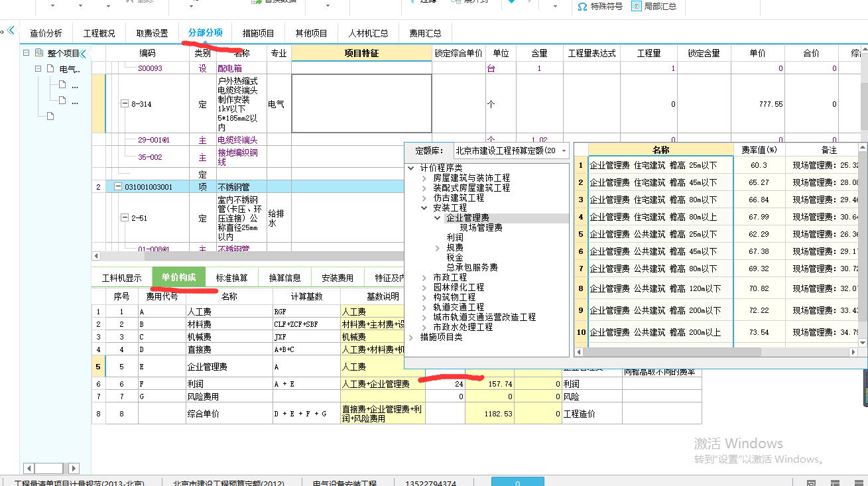Image resolution: width=868 pixels, height=486 pixels.
Task: Open the 措施项目 tab
Action: click(x=258, y=33)
